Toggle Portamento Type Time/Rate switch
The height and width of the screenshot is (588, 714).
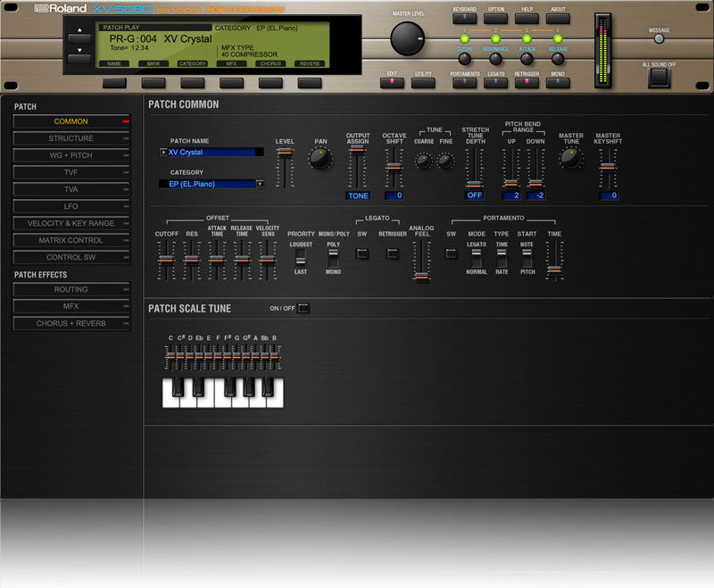click(502, 258)
